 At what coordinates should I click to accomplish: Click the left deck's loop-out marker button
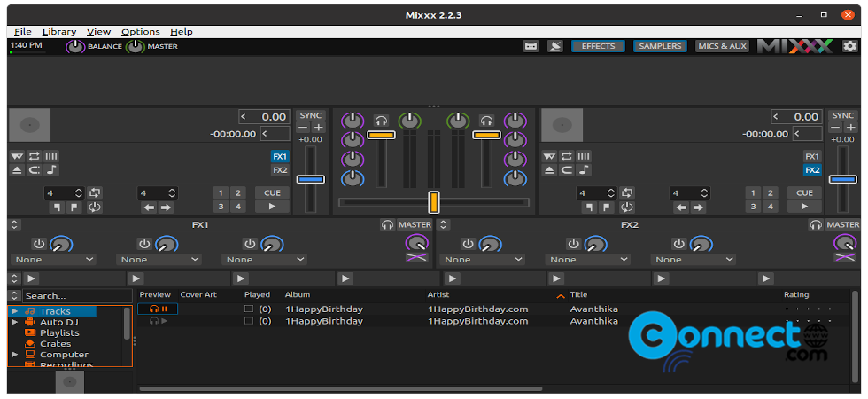[x=74, y=207]
